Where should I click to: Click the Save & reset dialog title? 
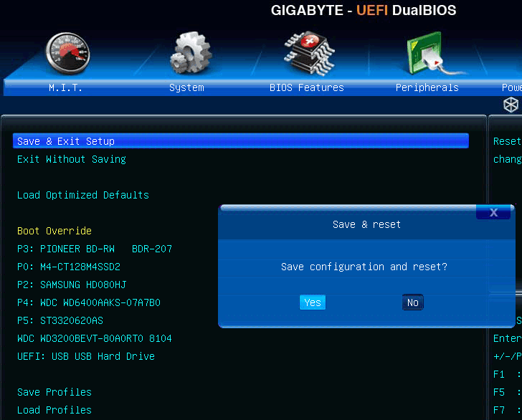pyautogui.click(x=366, y=224)
